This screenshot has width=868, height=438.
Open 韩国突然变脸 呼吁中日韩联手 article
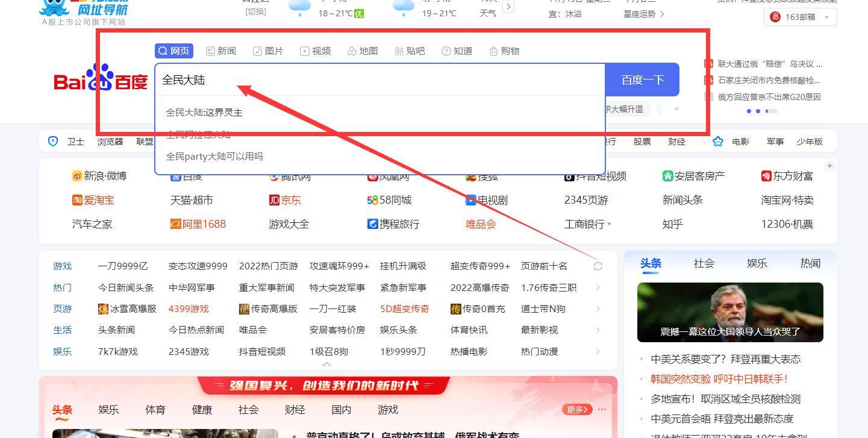point(719,379)
